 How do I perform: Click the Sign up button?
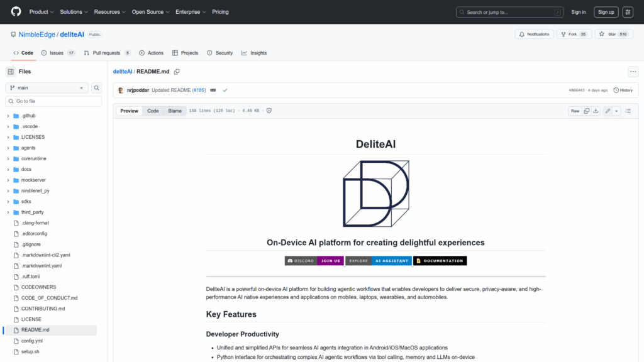(x=606, y=12)
